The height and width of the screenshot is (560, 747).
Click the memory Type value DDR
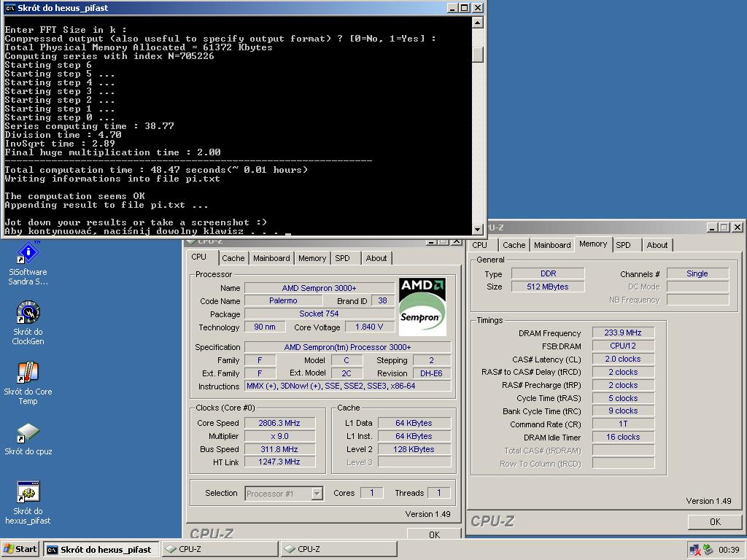pyautogui.click(x=548, y=273)
